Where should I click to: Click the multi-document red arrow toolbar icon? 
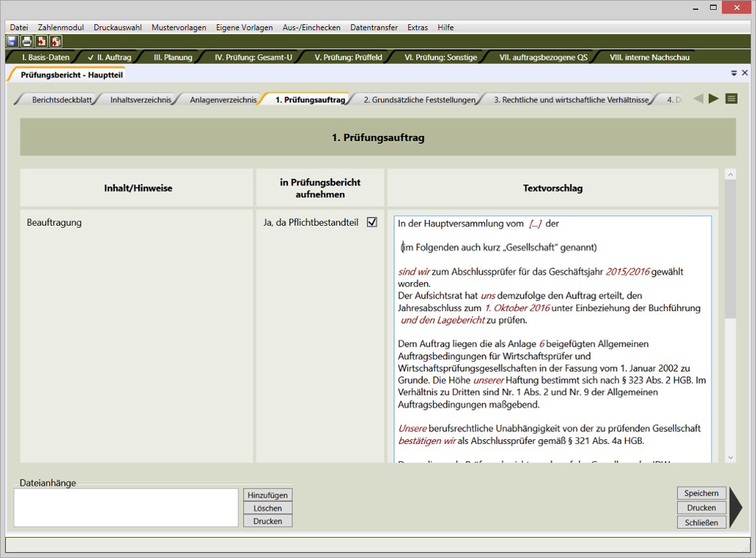[56, 41]
